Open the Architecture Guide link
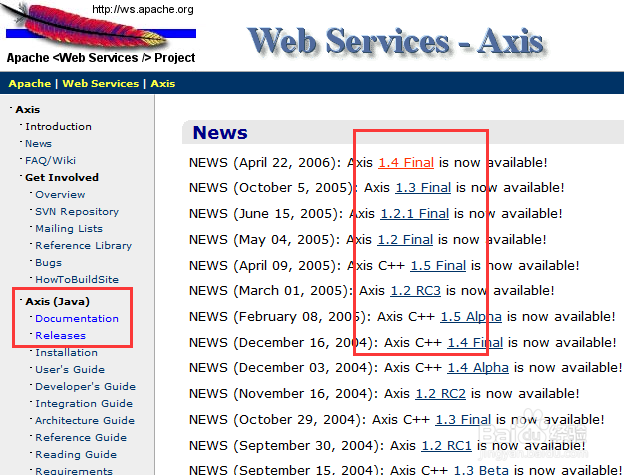Image resolution: width=624 pixels, height=475 pixels. [x=85, y=420]
